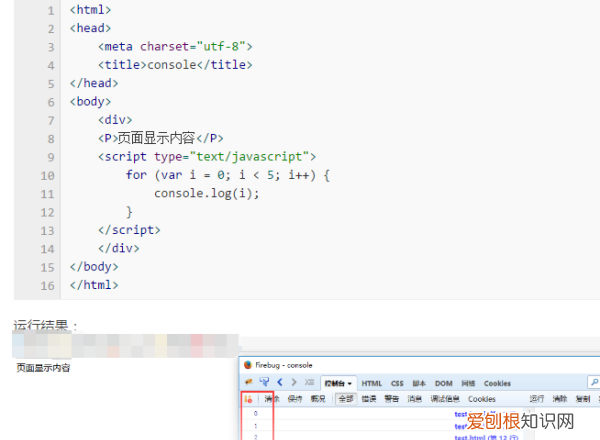Select the 全部 filter
This screenshot has height=440, width=600.
click(x=346, y=399)
